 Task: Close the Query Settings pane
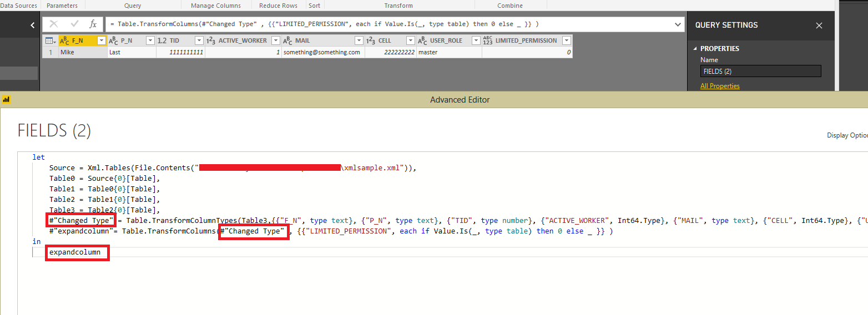(x=819, y=26)
